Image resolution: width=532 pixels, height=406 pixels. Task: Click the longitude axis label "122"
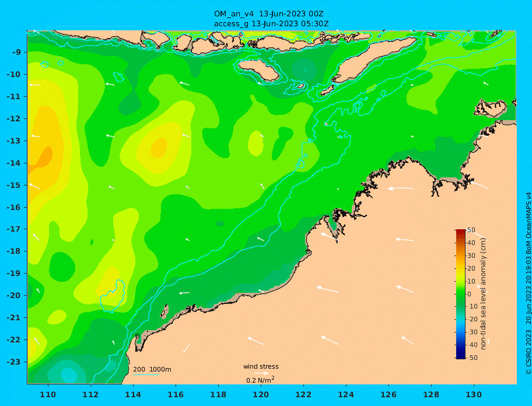click(x=303, y=394)
